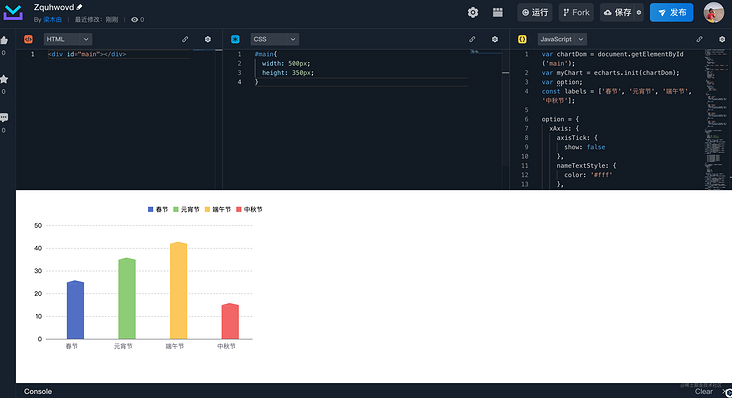
Task: Open HTML panel settings gear
Action: 208,39
